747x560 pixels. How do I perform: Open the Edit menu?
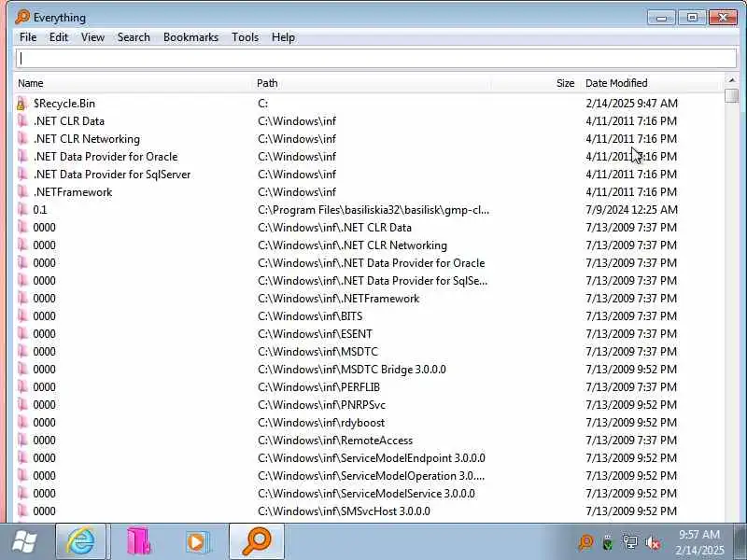(59, 37)
